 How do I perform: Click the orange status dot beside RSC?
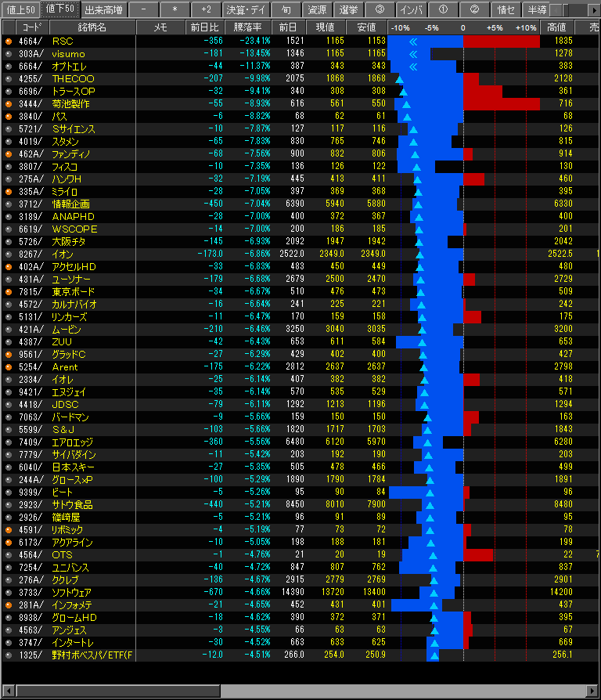9,41
